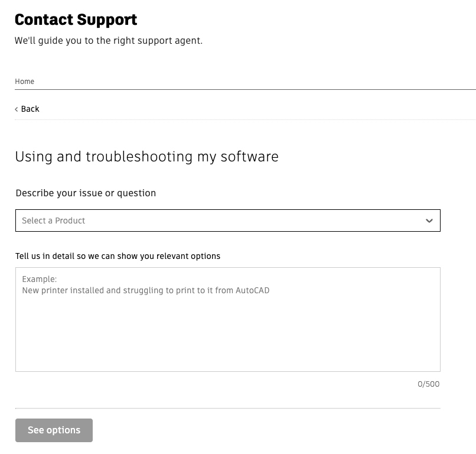Click the back chevron arrow icon
Image resolution: width=476 pixels, height=454 pixels.
[17, 109]
